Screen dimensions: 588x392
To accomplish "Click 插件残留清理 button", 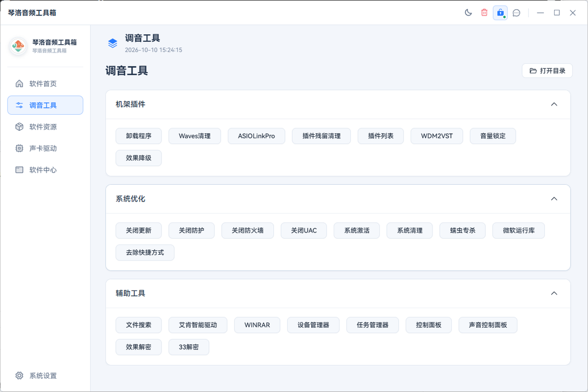I will pos(322,136).
